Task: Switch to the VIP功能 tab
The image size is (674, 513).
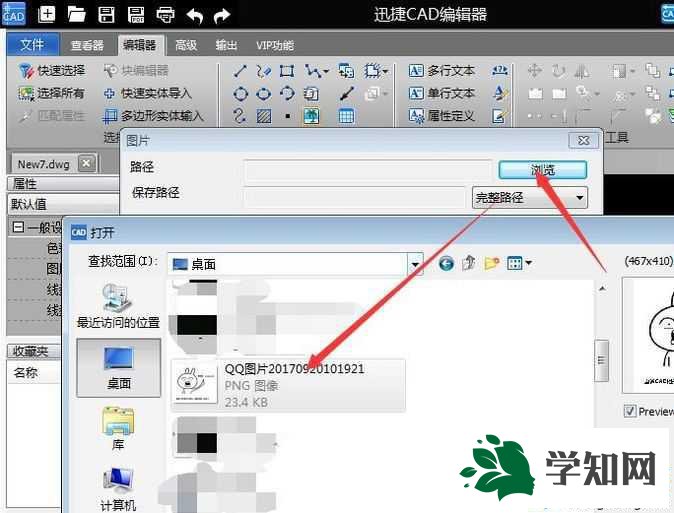Action: pos(275,45)
